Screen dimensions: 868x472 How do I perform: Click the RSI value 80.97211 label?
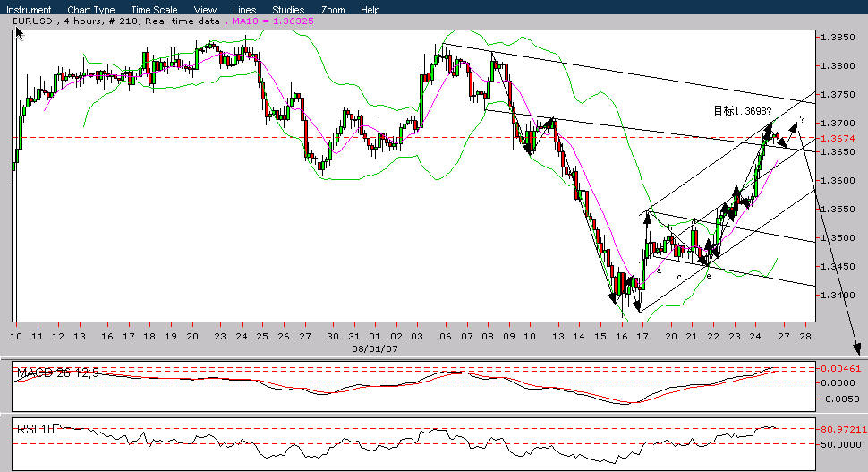[x=844, y=429]
